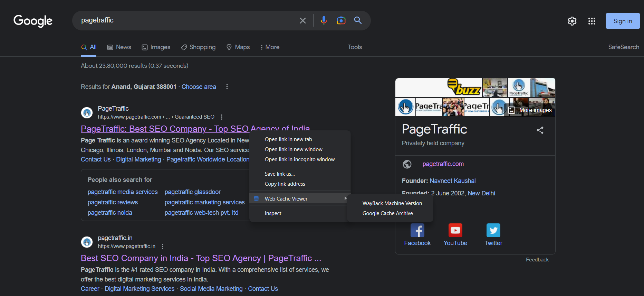
Task: Choose Open link in new window
Action: point(300,149)
